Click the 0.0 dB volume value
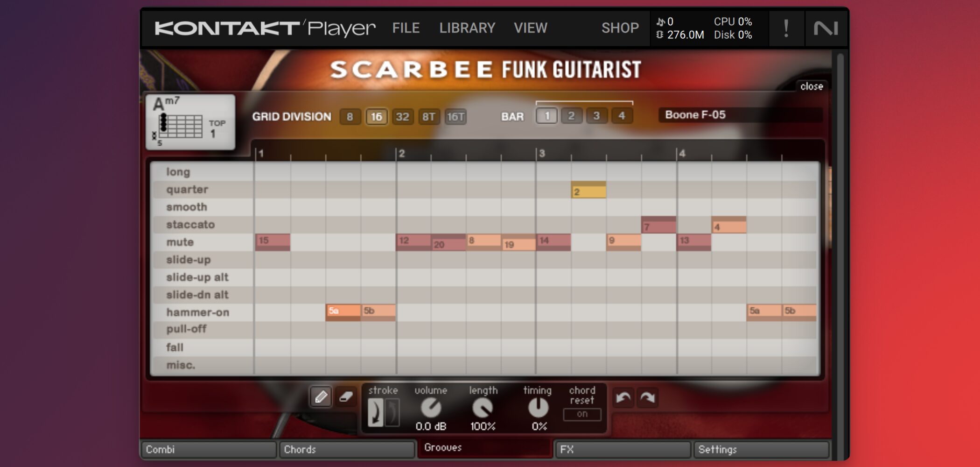This screenshot has height=467, width=980. pos(431,426)
